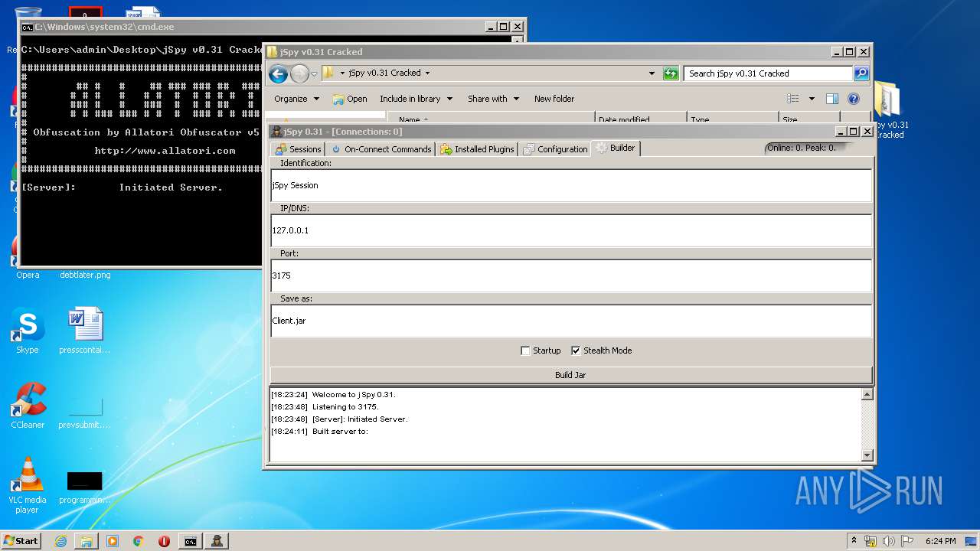Click the Action Center flag icon
980x551 pixels.
tap(907, 541)
